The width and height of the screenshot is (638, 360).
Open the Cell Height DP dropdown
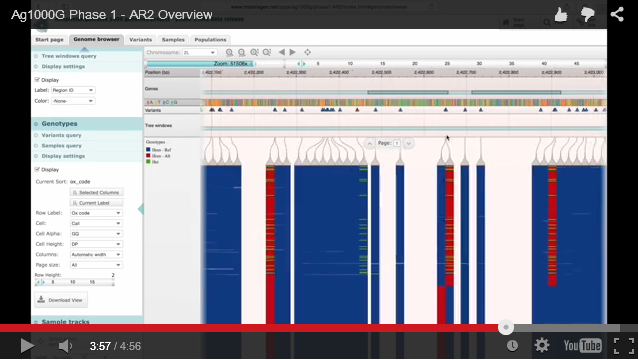click(96, 244)
